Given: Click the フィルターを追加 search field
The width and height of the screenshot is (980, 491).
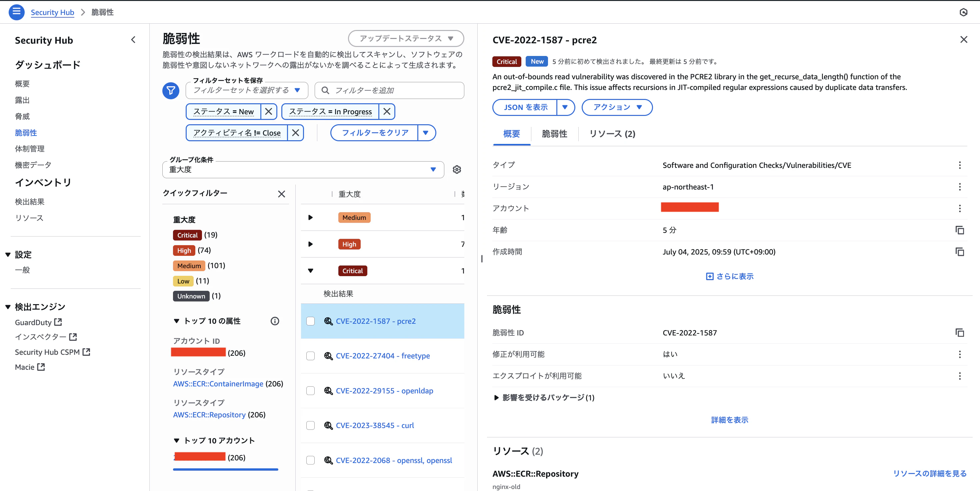Looking at the screenshot, I should coord(390,91).
